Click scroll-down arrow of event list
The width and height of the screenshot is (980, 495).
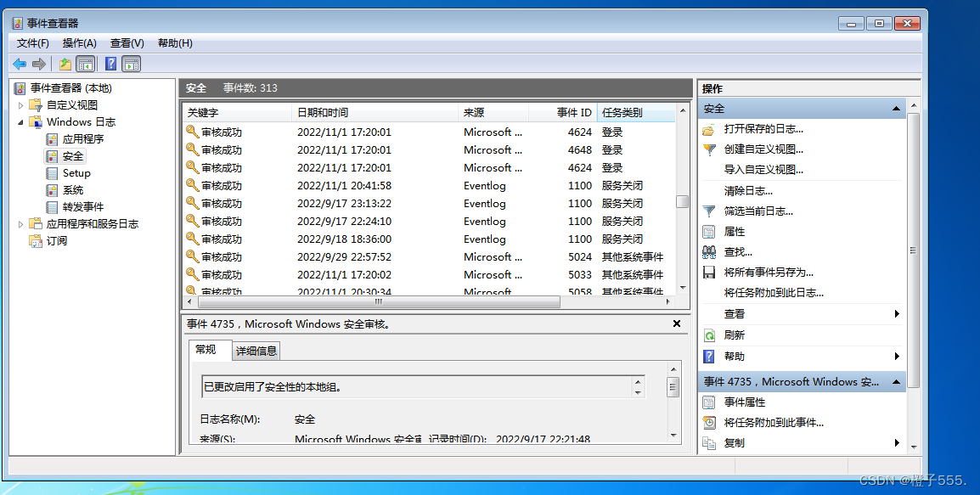(x=683, y=288)
